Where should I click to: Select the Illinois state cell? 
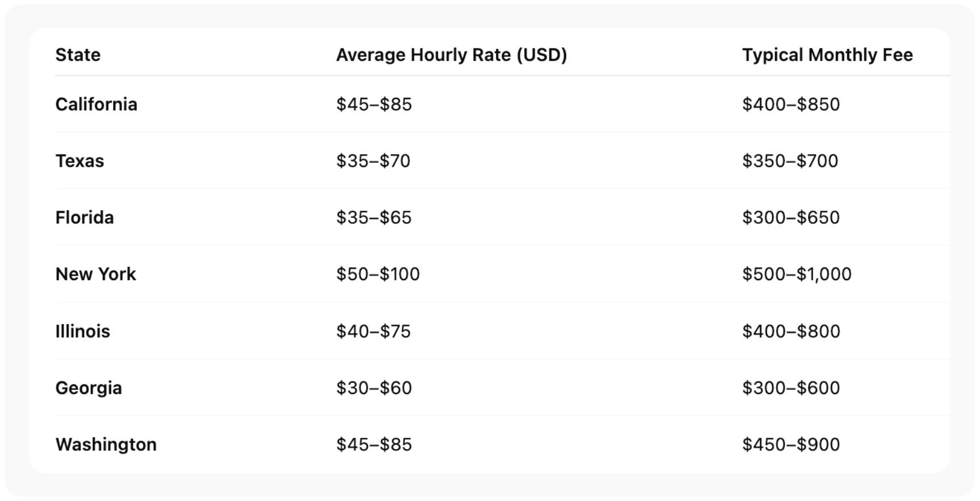83,331
